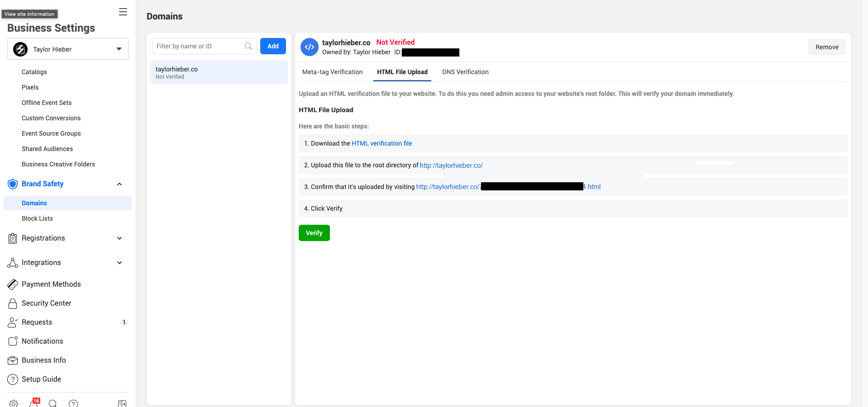Viewport: 868px width, 407px height.
Task: Click the Requests count badge showing 1
Action: pos(124,322)
